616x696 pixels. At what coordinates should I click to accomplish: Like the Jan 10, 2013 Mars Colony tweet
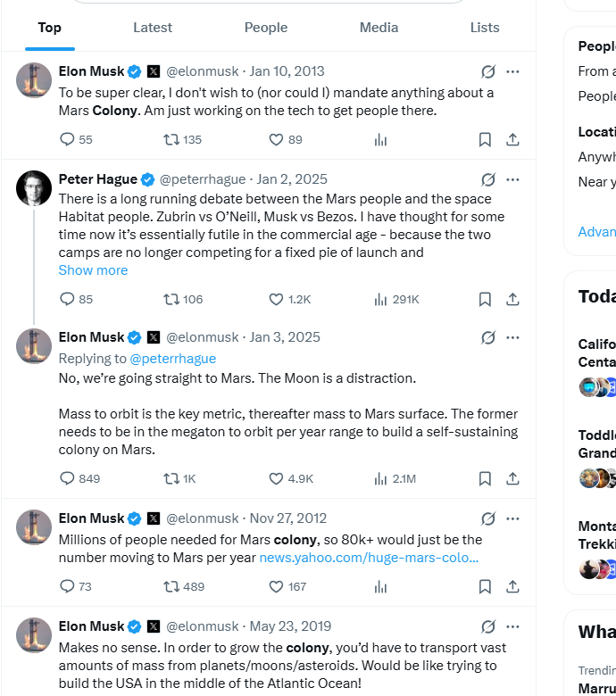point(285,140)
